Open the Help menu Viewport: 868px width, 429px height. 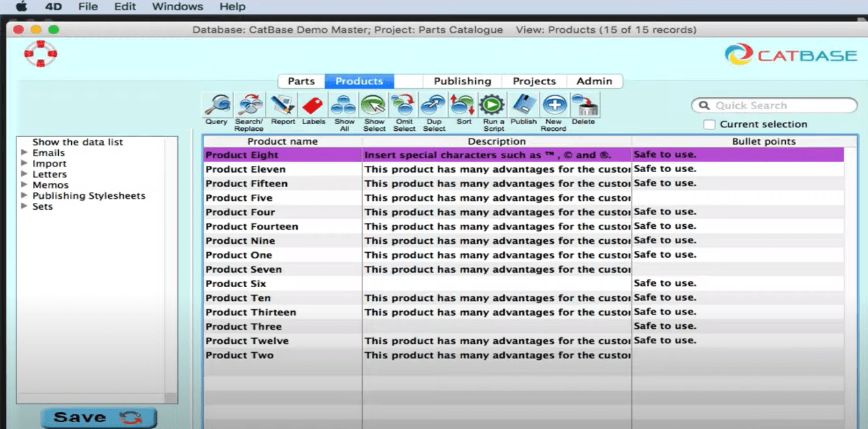coord(232,7)
